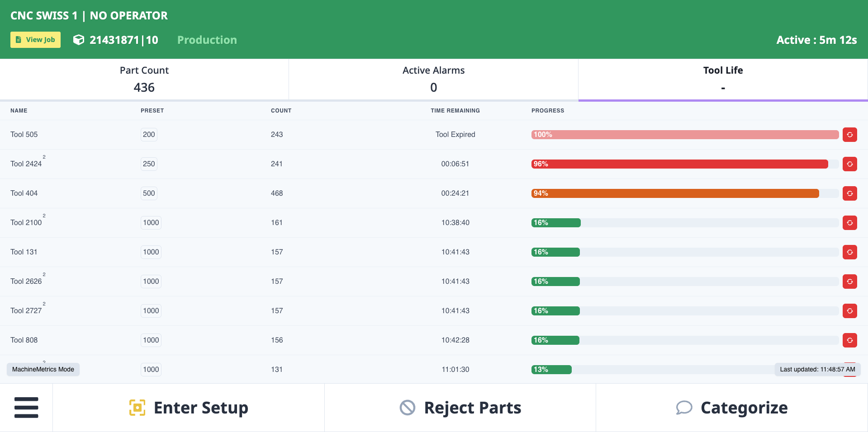Image resolution: width=868 pixels, height=432 pixels.
Task: Reset tool life counter for Tool 404
Action: pos(850,193)
